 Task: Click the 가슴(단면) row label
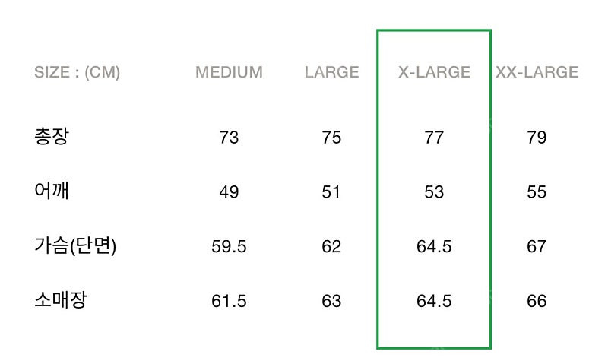click(75, 246)
